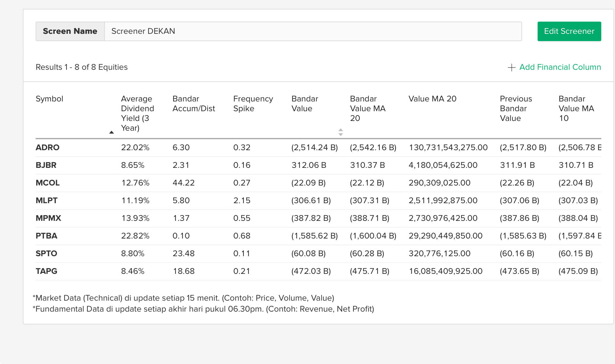Click the Edit Screener button
This screenshot has width=615, height=364.
click(569, 31)
